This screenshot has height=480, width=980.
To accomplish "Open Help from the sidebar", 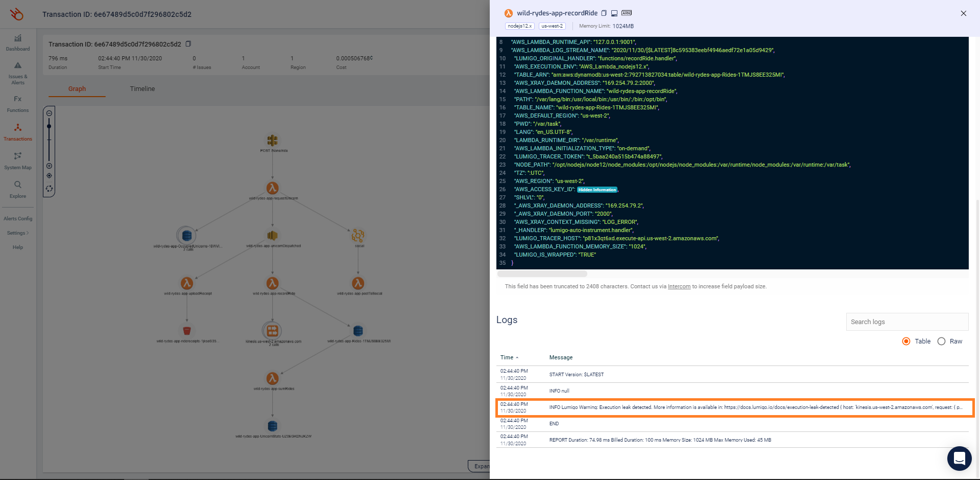I will tap(18, 247).
